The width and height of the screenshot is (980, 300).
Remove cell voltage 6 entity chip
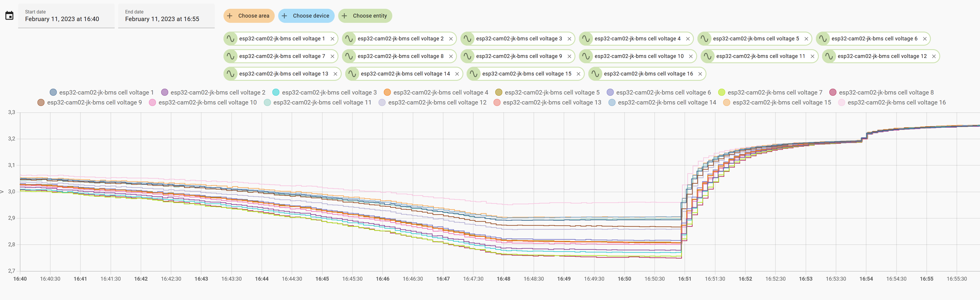(924, 39)
